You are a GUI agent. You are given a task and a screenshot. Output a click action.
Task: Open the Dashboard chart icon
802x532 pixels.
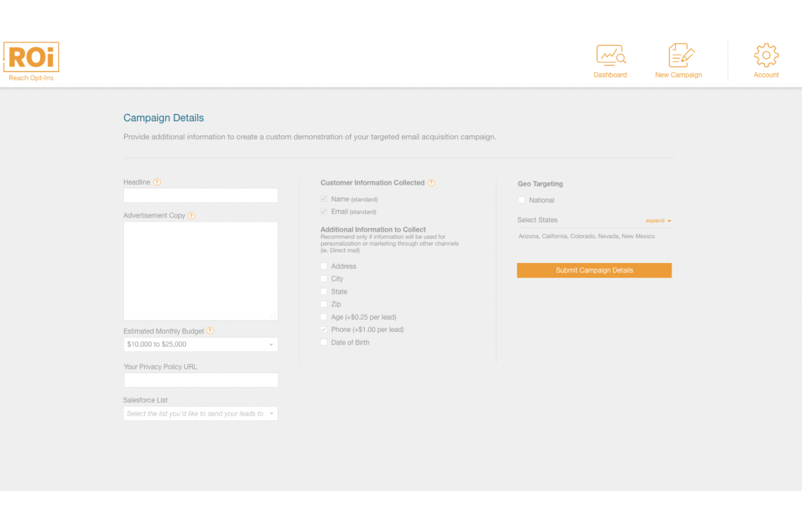(x=610, y=55)
